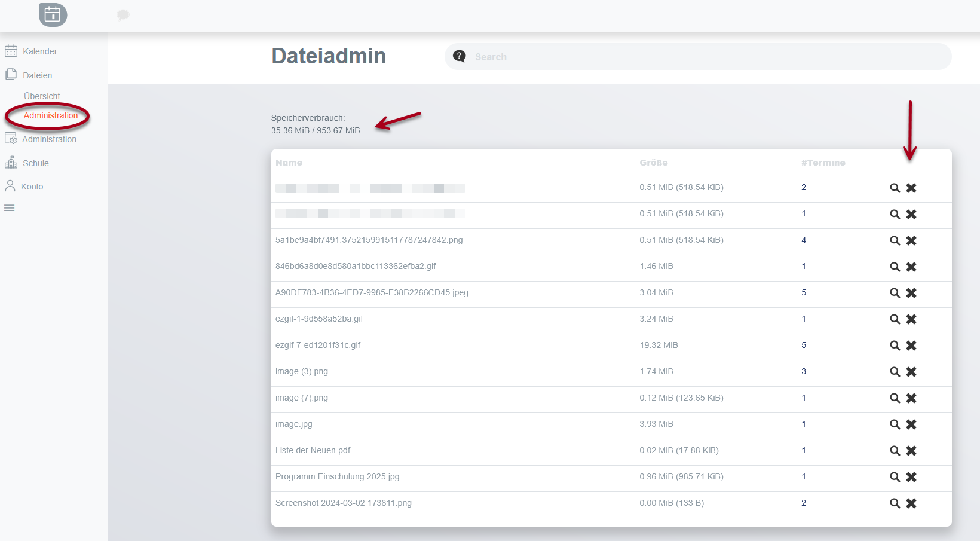The height and width of the screenshot is (541, 980).
Task: Click the question mark icon in search bar
Action: pos(459,56)
